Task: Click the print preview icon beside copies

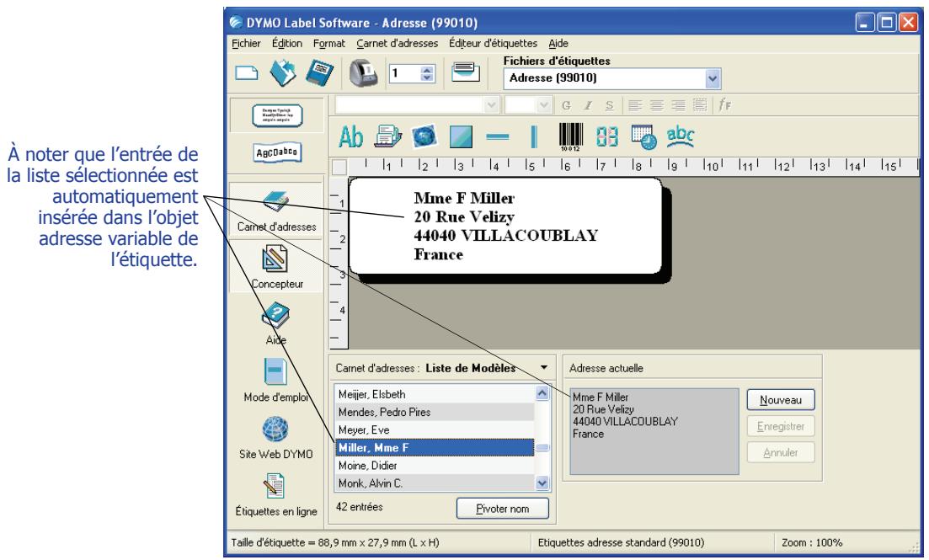Action: 465,72
